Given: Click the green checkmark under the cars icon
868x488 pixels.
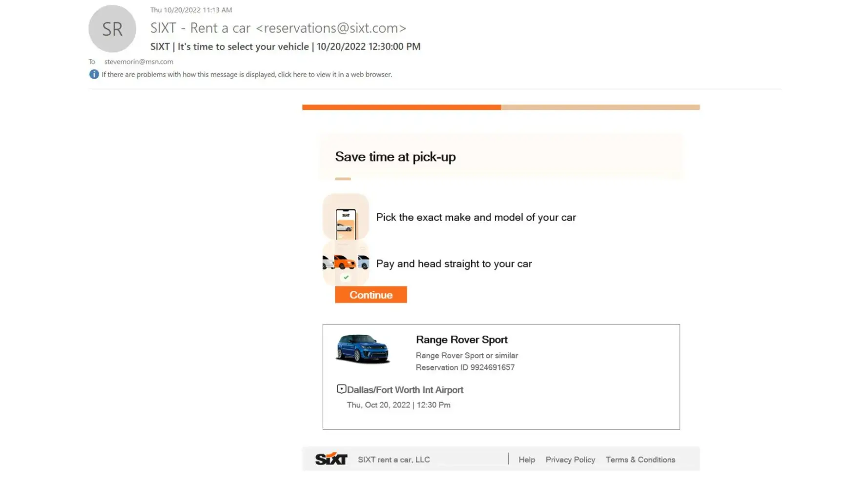Looking at the screenshot, I should point(346,277).
